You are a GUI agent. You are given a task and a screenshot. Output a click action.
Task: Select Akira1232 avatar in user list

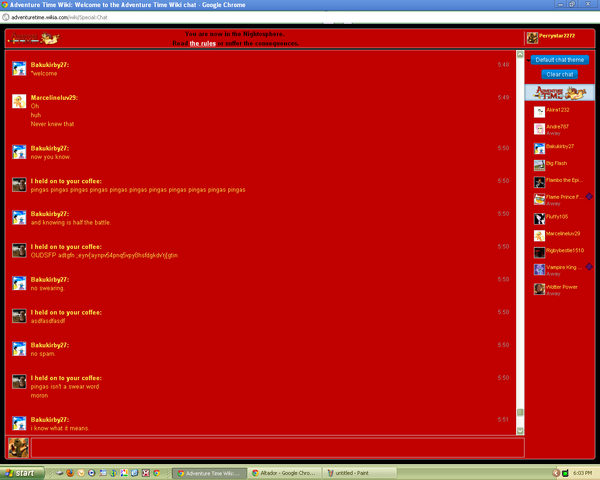click(539, 112)
